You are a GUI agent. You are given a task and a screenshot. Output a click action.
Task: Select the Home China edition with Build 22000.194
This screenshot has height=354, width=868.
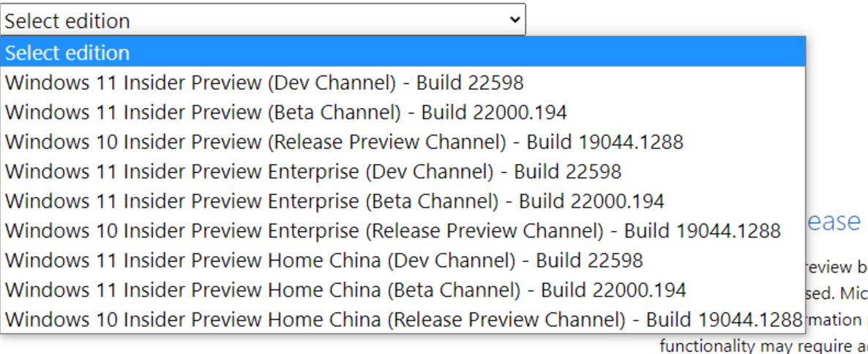(x=346, y=290)
